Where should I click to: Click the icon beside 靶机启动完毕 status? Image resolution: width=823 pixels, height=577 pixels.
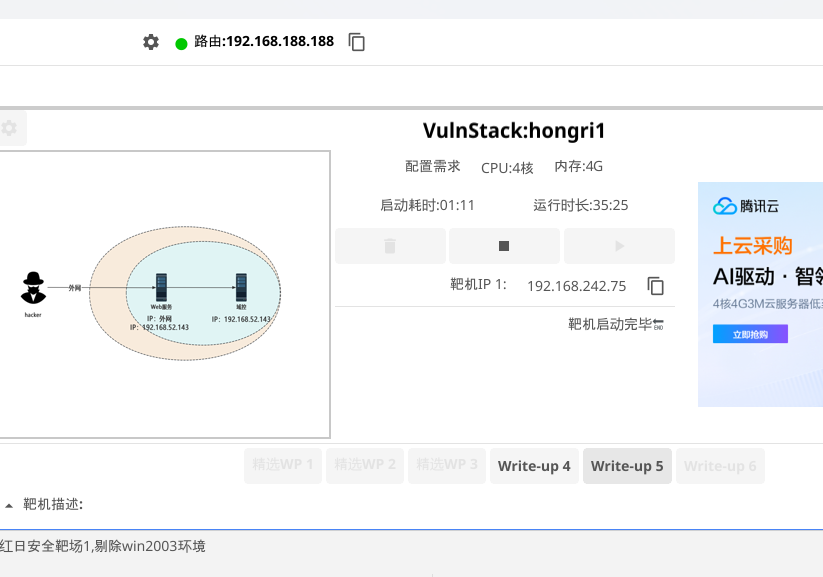658,324
